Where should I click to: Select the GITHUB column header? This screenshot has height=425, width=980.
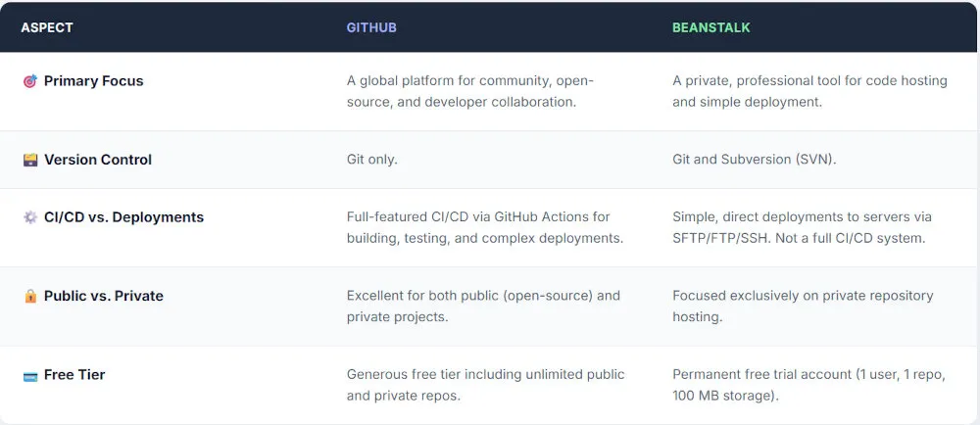(371, 27)
